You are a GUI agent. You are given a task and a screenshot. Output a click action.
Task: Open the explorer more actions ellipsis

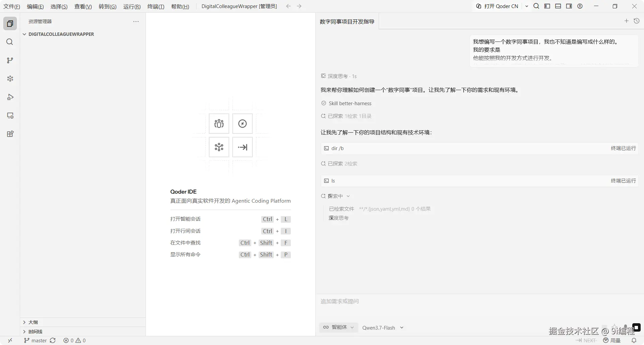click(x=136, y=21)
